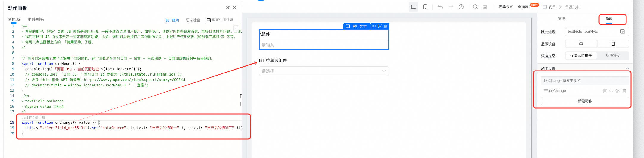Image resolution: width=644 pixels, height=158 pixels.
Task: Collapse the 动作设置 section
Action: (x=627, y=68)
